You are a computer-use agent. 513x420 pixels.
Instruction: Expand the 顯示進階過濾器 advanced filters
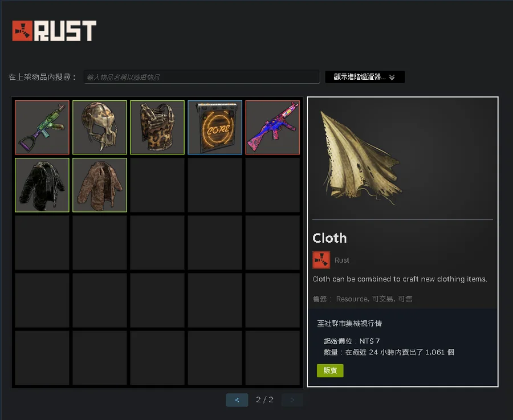click(365, 77)
